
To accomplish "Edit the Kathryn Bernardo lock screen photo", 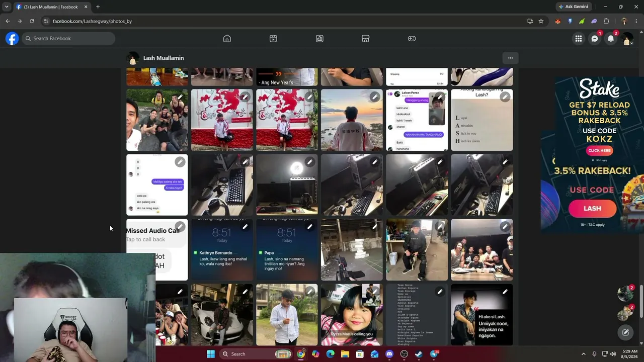I will pos(245,227).
